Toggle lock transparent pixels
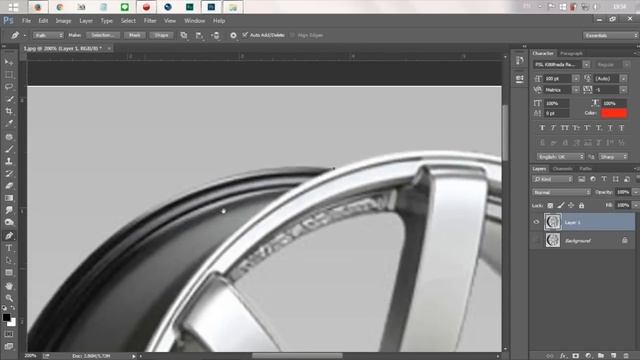Image resolution: width=640 pixels, height=360 pixels. click(x=550, y=205)
